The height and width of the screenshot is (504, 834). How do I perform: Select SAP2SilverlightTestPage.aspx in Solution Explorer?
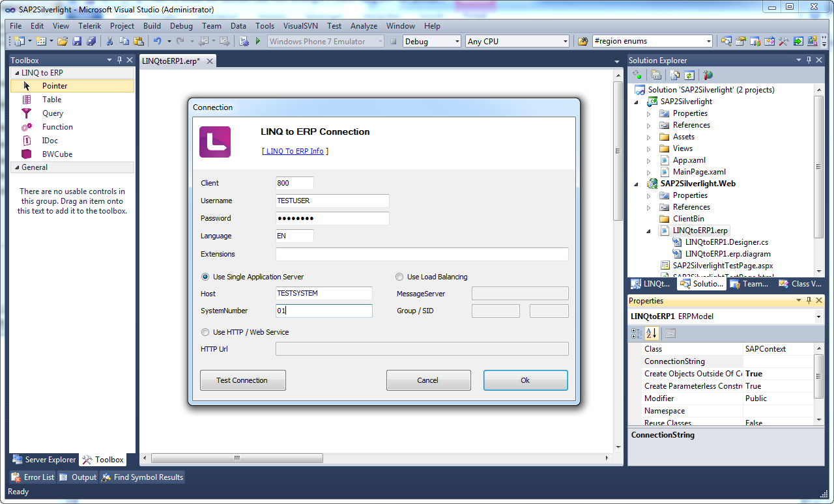723,266
